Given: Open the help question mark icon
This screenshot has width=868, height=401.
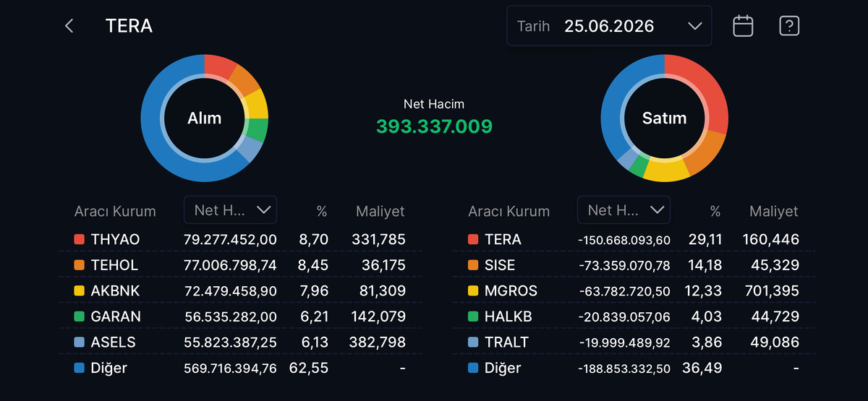Looking at the screenshot, I should tap(788, 26).
